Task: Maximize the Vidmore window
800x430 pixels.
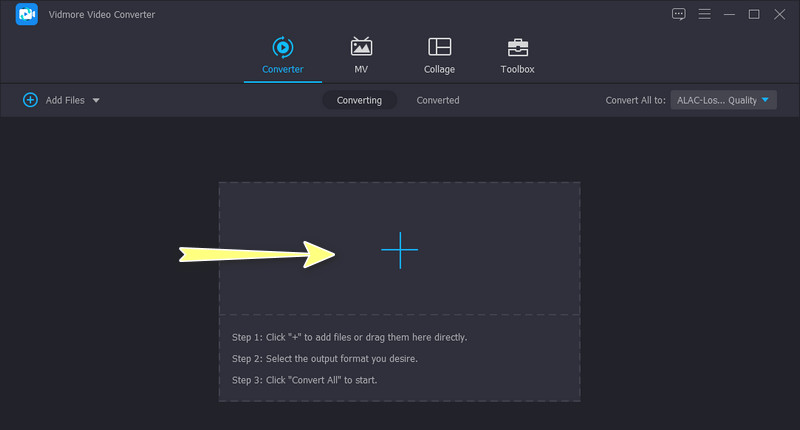Action: coord(754,14)
